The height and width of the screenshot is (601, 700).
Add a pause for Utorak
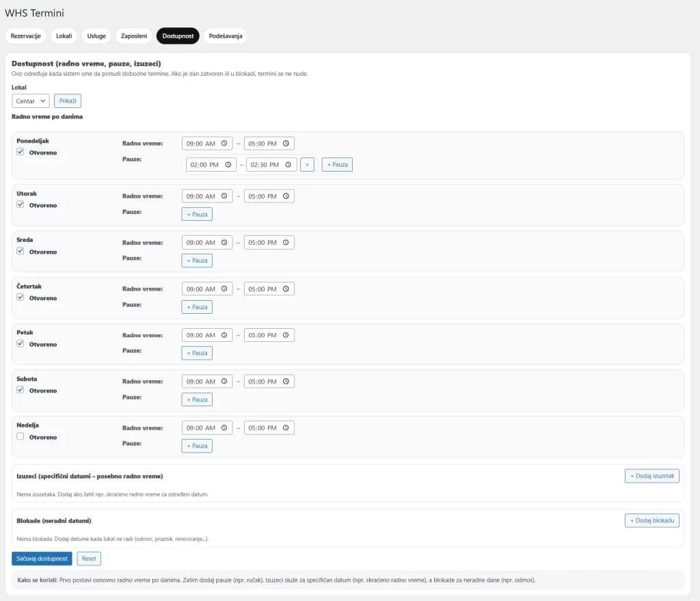click(x=197, y=214)
